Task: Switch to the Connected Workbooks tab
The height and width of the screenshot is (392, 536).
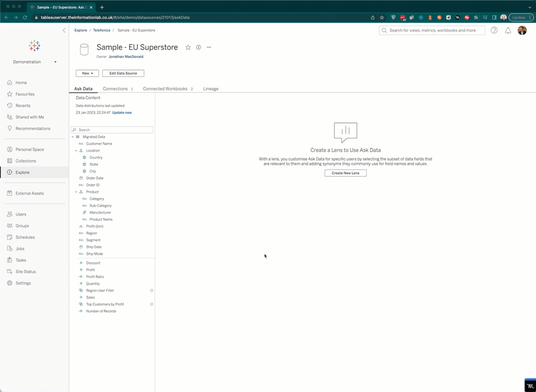Action: pos(168,89)
